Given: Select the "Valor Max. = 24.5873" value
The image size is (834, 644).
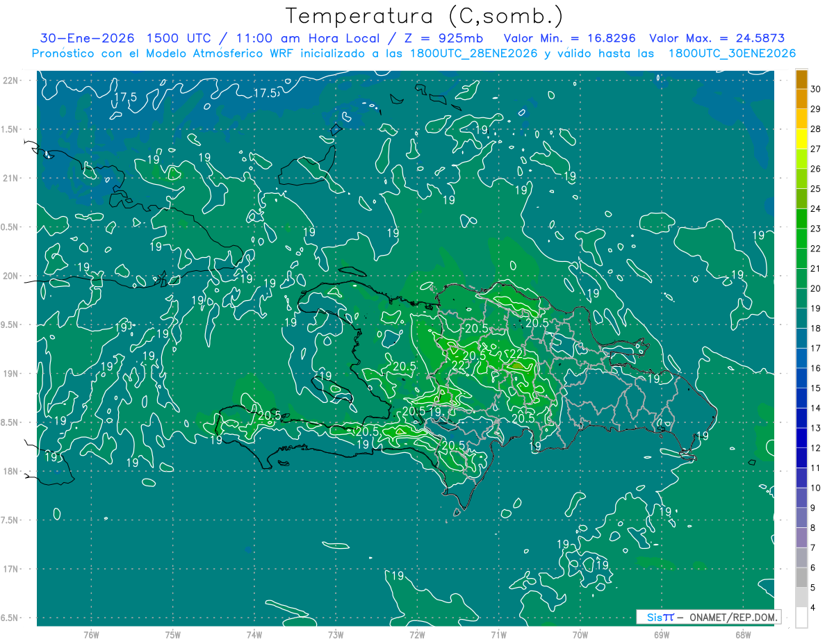Looking at the screenshot, I should (719, 38).
